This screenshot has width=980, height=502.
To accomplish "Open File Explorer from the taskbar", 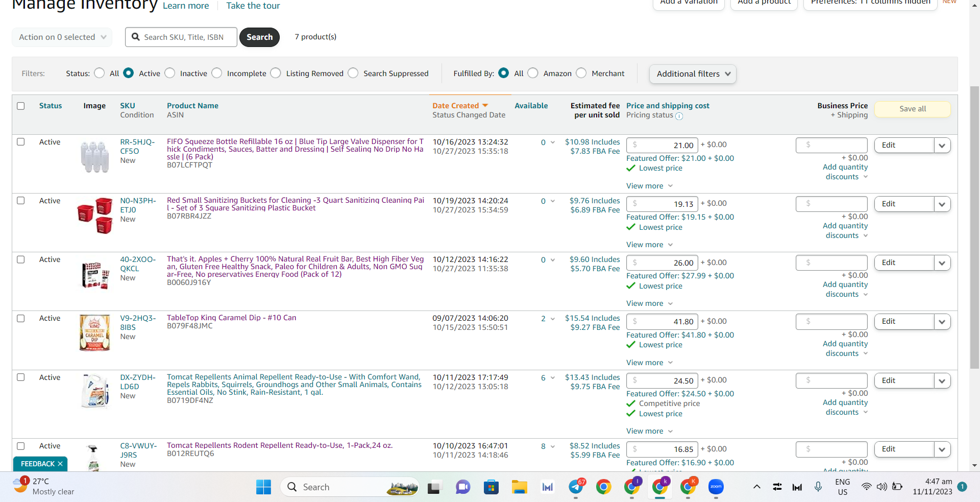I will coord(520,487).
